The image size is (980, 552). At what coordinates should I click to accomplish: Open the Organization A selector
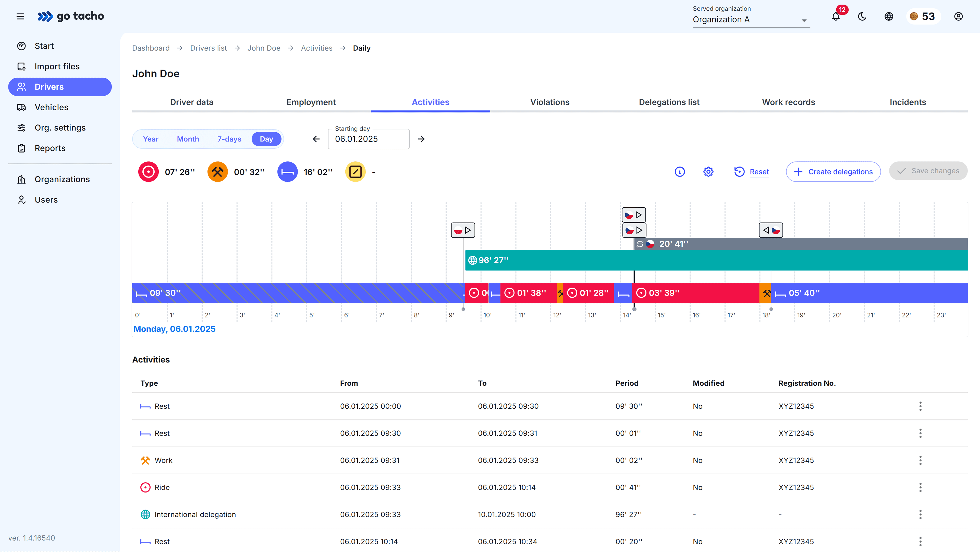750,20
